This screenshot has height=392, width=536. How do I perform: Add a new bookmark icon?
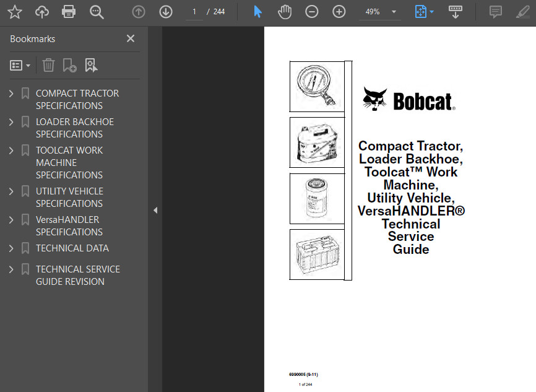pos(70,65)
